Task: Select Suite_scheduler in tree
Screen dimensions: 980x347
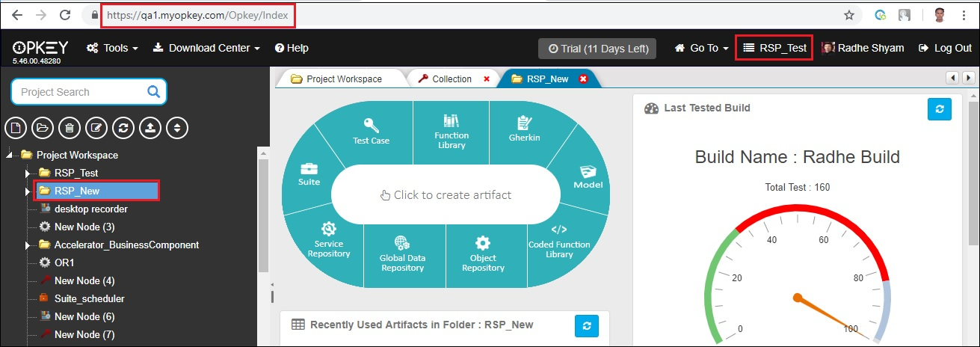Action: [81, 298]
